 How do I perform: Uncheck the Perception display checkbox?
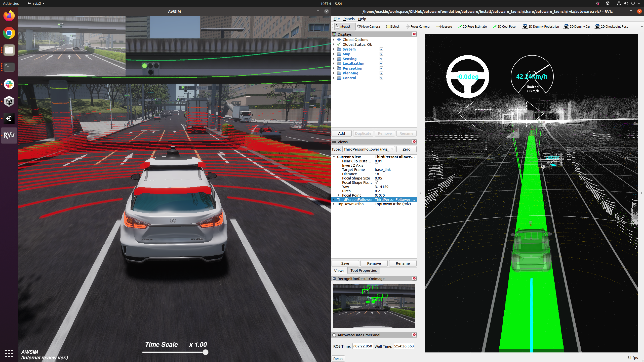click(x=381, y=68)
